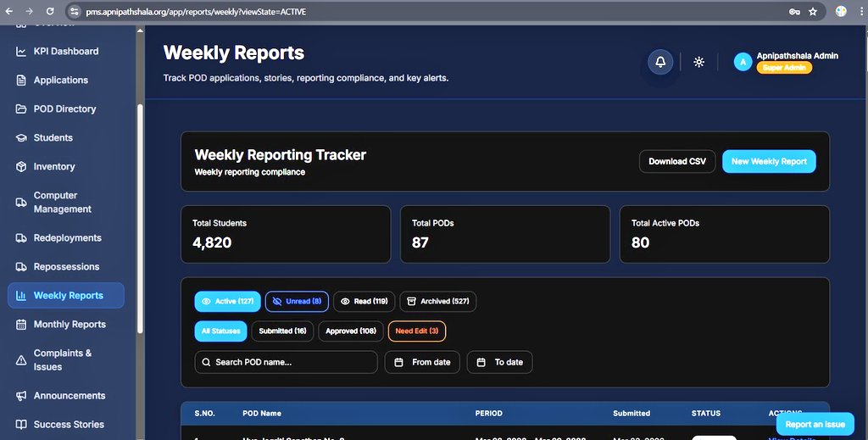This screenshot has height=440, width=868.
Task: Open Repossessions in the sidebar
Action: (66, 267)
